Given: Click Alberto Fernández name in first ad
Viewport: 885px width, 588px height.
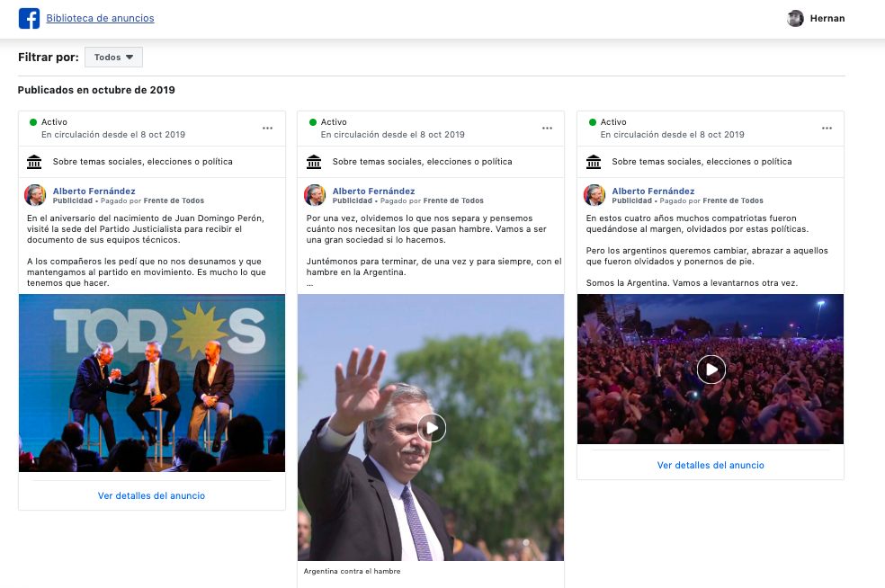Looking at the screenshot, I should pyautogui.click(x=94, y=191).
